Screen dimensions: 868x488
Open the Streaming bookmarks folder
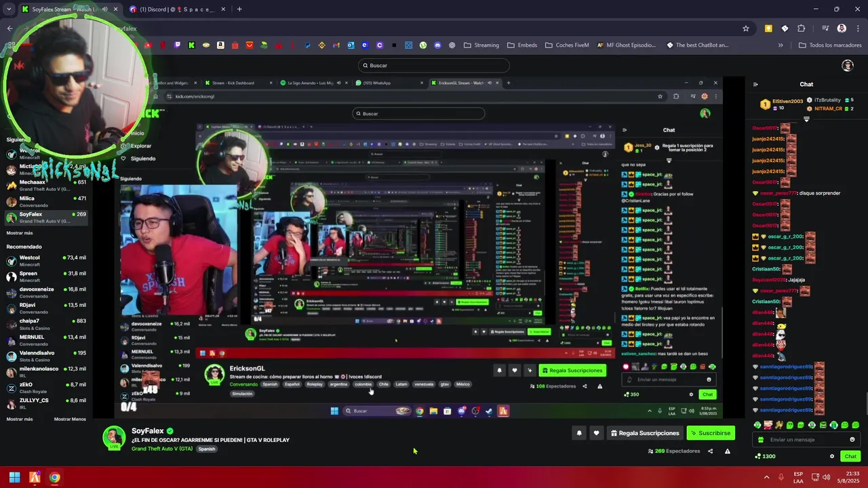coord(481,45)
